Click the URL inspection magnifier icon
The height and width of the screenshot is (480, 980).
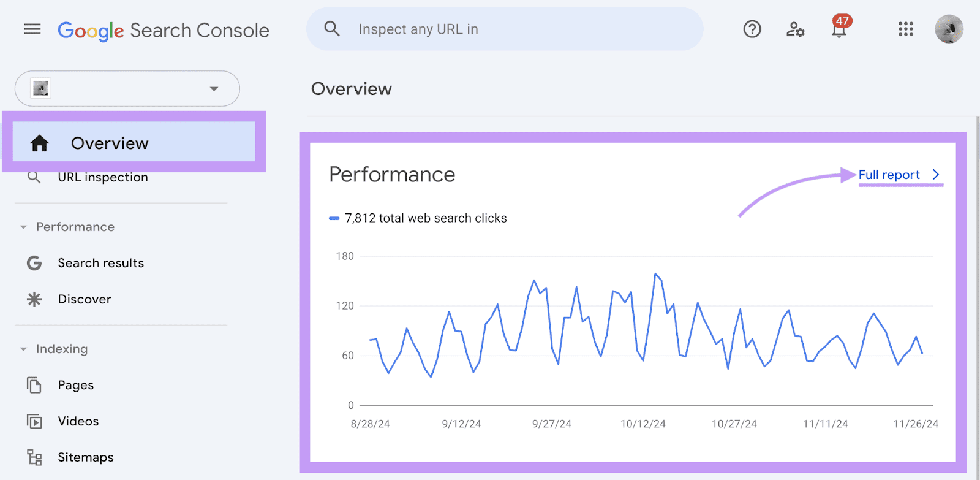coord(34,177)
